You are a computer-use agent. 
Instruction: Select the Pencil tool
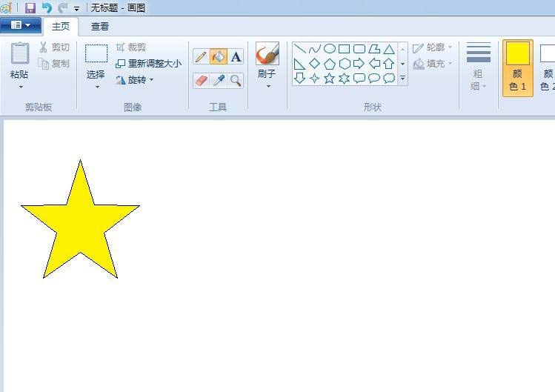(201, 56)
